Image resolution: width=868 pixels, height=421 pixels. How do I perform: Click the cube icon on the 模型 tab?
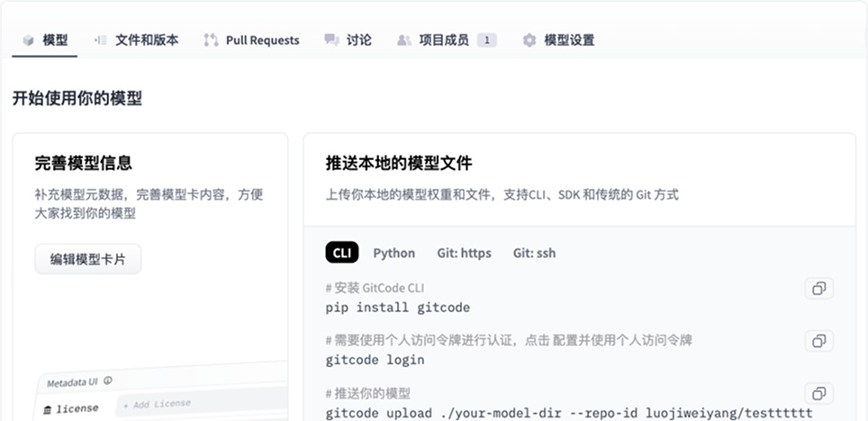point(29,40)
